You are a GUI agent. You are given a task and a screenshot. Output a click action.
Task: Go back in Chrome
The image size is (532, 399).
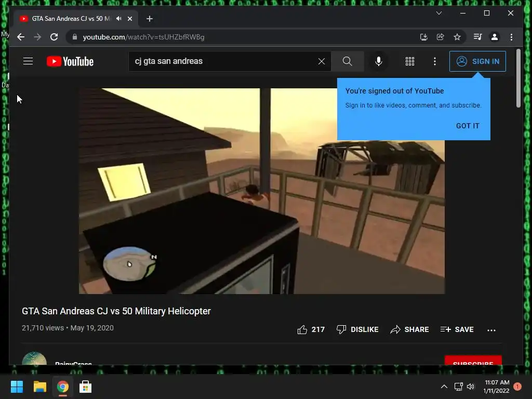point(21,37)
